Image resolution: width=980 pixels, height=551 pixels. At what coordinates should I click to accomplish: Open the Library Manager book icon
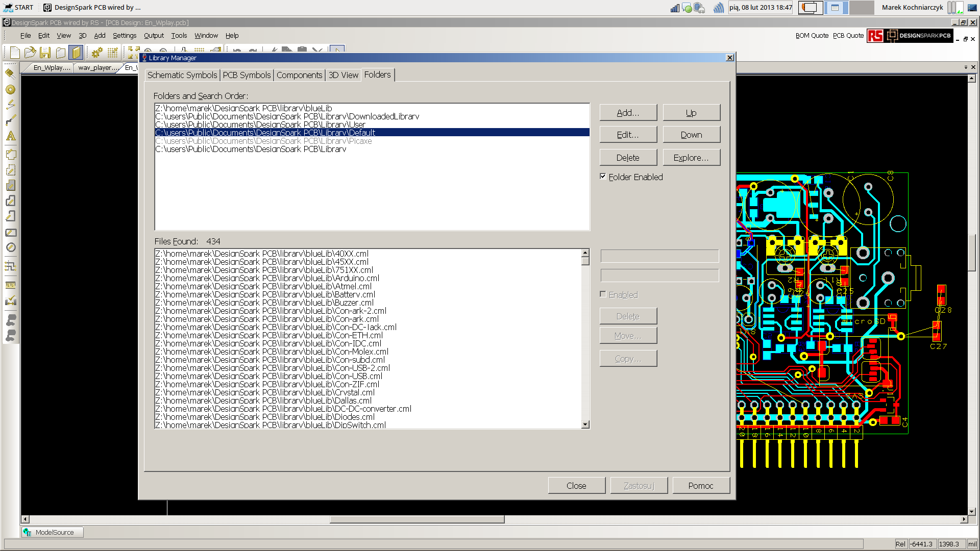(x=76, y=53)
